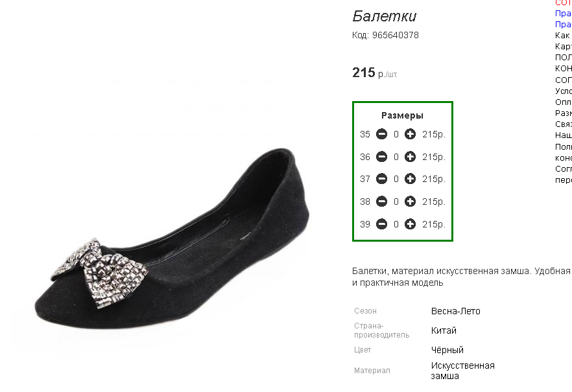Screen dimensions: 572x392
Task: Click the Размеры heading
Action: pyautogui.click(x=402, y=115)
